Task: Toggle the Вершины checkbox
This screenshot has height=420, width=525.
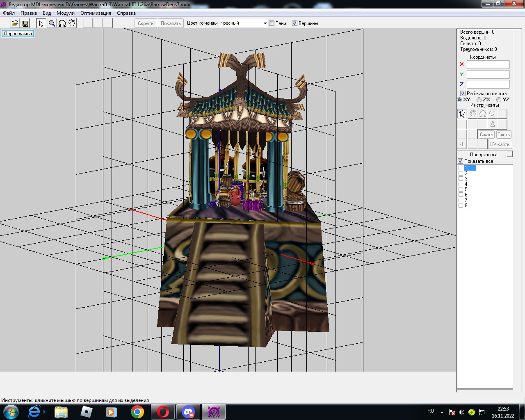Action: (x=294, y=23)
